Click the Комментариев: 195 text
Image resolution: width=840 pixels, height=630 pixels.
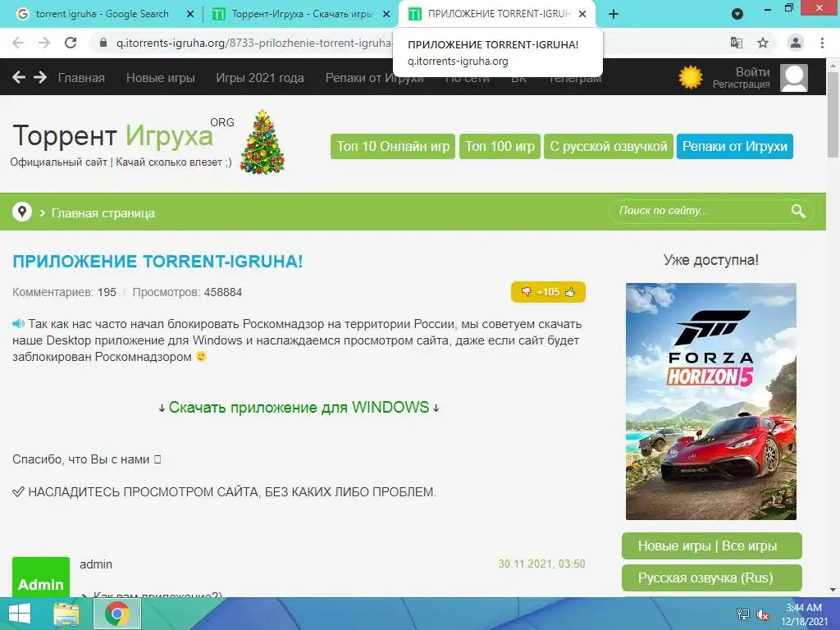click(x=64, y=293)
